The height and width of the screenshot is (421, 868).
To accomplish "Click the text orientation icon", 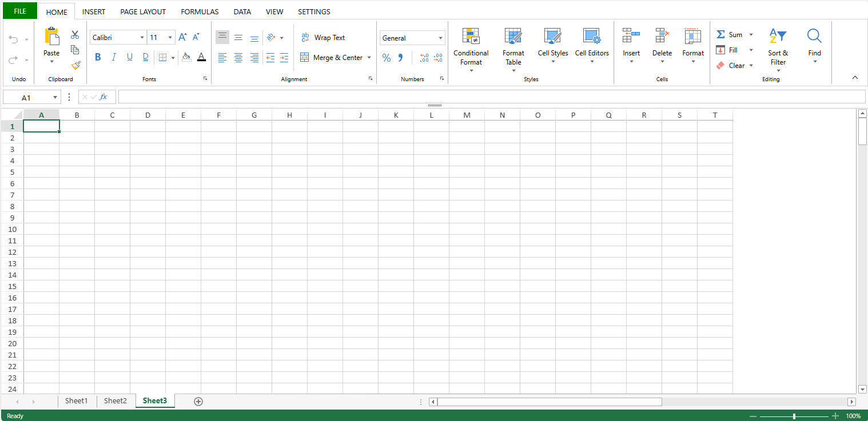I will pos(271,38).
